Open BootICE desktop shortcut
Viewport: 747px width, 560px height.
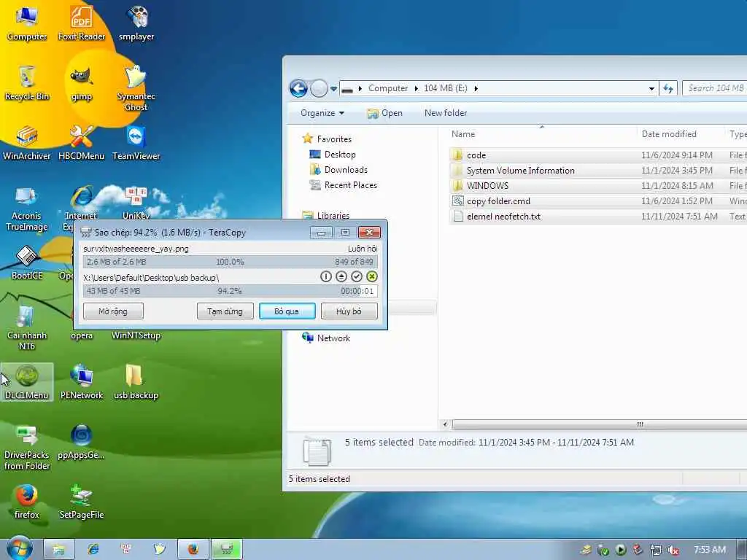(x=27, y=262)
